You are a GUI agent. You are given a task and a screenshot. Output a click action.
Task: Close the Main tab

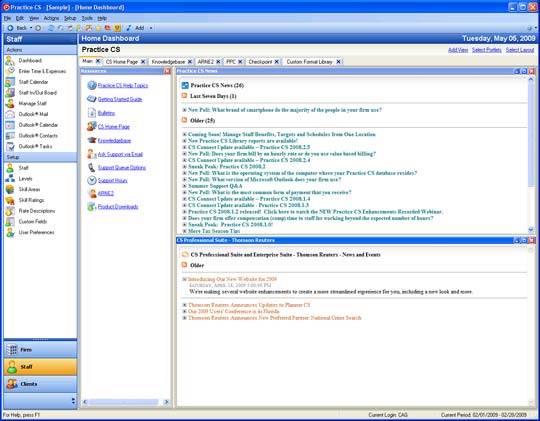[98, 61]
